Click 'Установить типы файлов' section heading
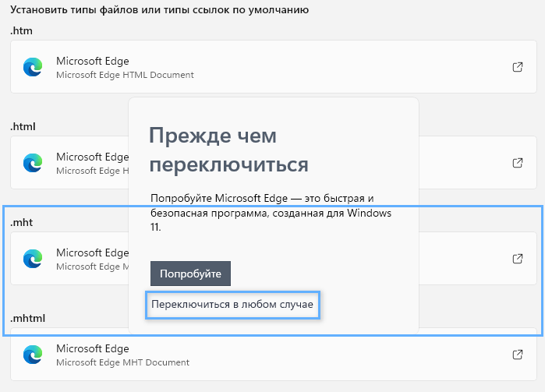This screenshot has height=392, width=545. (x=160, y=9)
